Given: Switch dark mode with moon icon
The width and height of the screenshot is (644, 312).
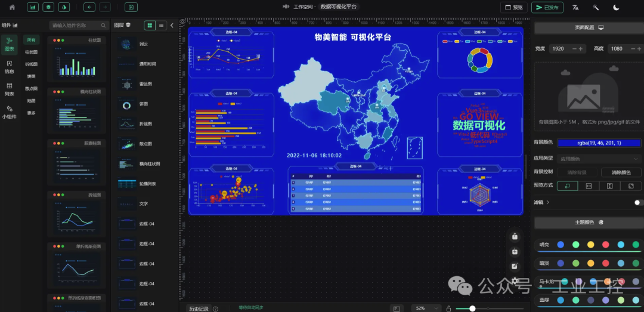Looking at the screenshot, I should coord(616,7).
